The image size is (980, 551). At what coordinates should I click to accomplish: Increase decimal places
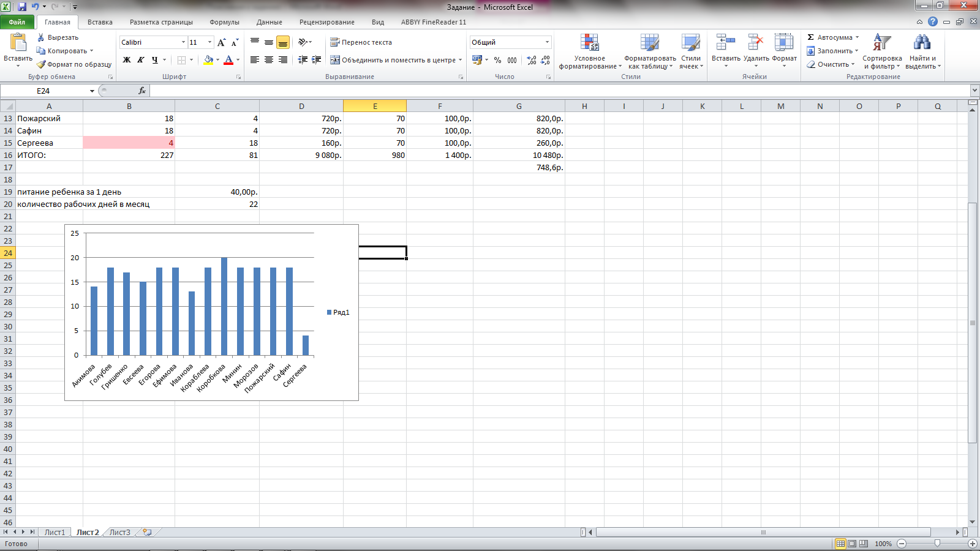[531, 60]
